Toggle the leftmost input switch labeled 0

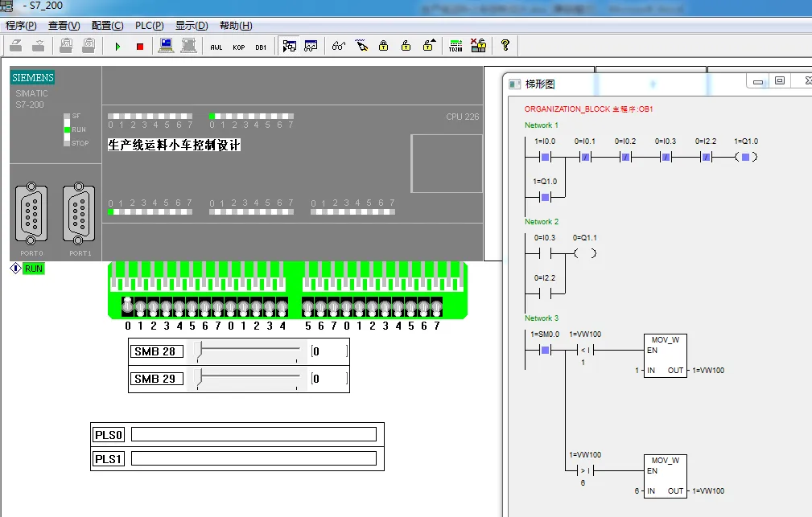coord(127,306)
